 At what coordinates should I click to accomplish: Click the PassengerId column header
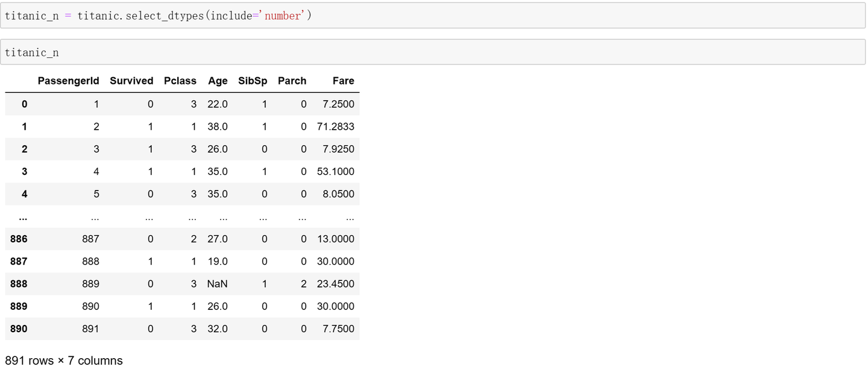pyautogui.click(x=68, y=81)
